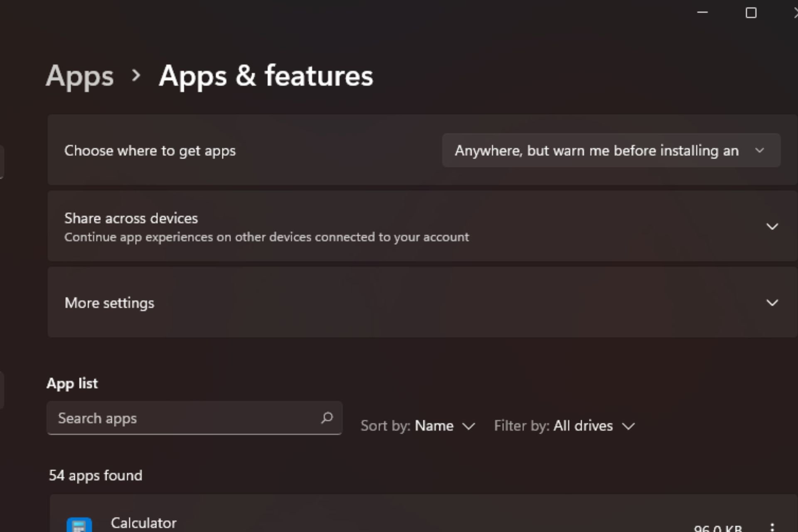798x532 pixels.
Task: Click the search magnifier icon in Search apps
Action: 327,418
